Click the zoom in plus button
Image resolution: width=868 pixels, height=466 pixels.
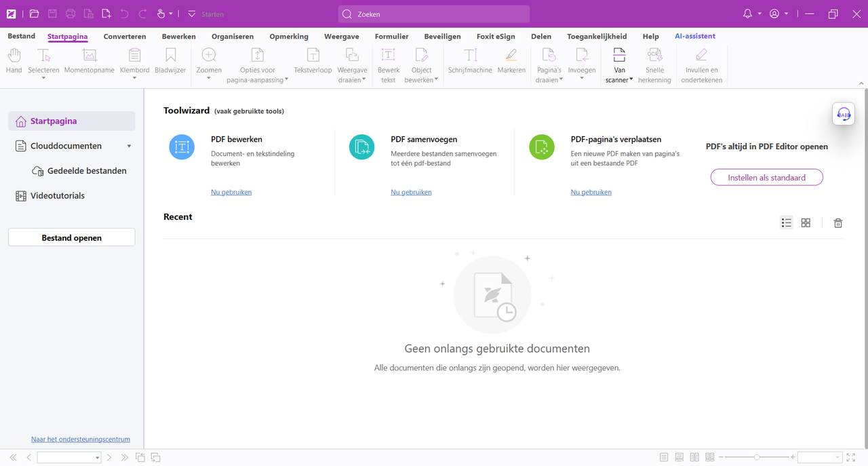coord(793,458)
